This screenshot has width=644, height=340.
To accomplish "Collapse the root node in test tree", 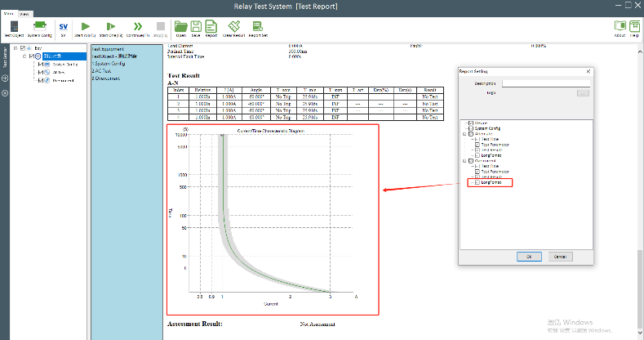I will [x=16, y=48].
